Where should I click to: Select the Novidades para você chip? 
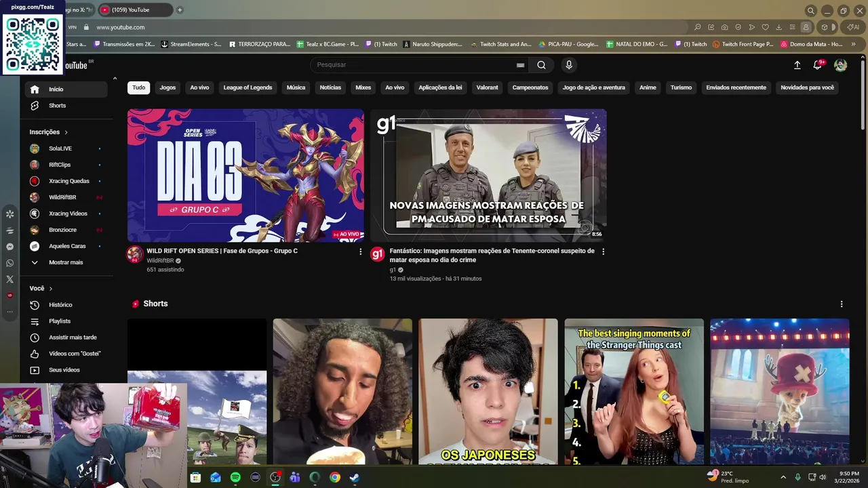807,87
